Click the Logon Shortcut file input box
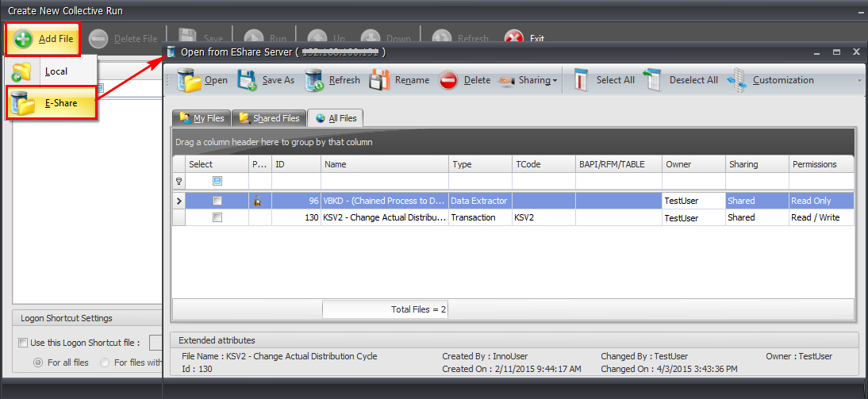The image size is (868, 399). pos(156,343)
